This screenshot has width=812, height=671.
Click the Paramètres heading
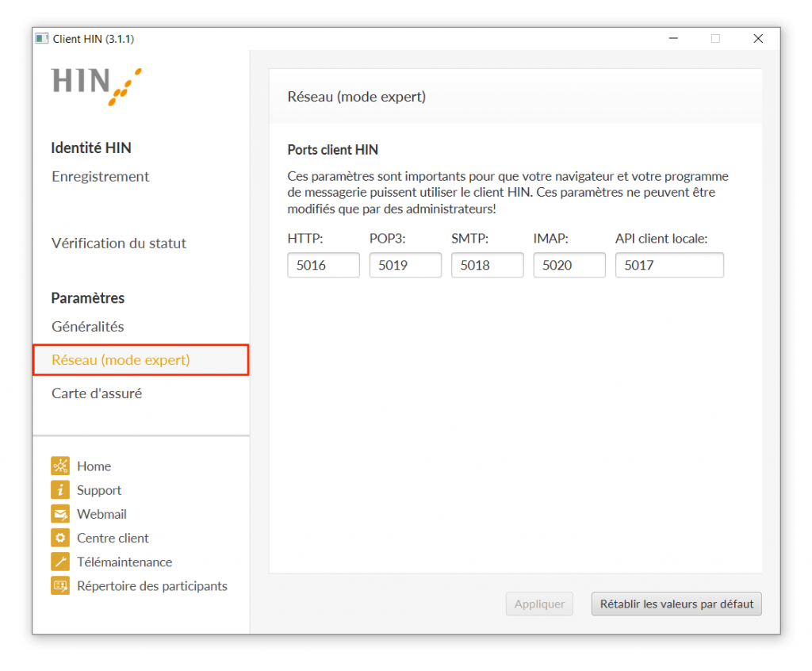tap(88, 298)
